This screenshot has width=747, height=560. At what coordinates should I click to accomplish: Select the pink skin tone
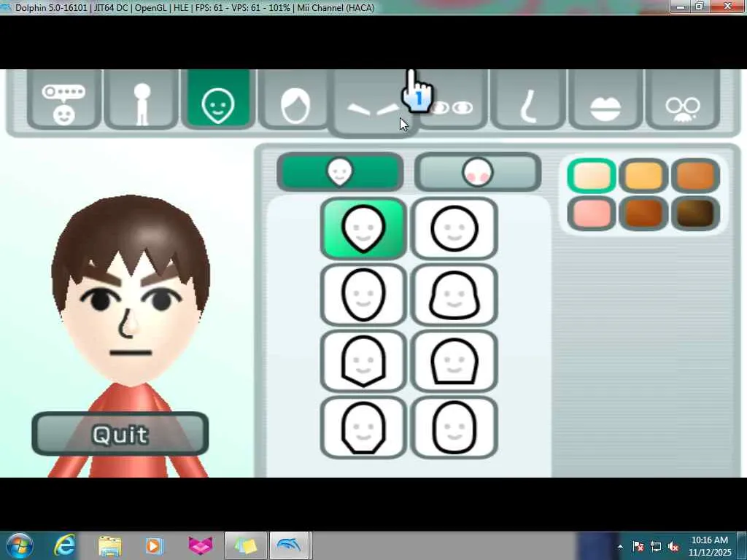coord(592,213)
